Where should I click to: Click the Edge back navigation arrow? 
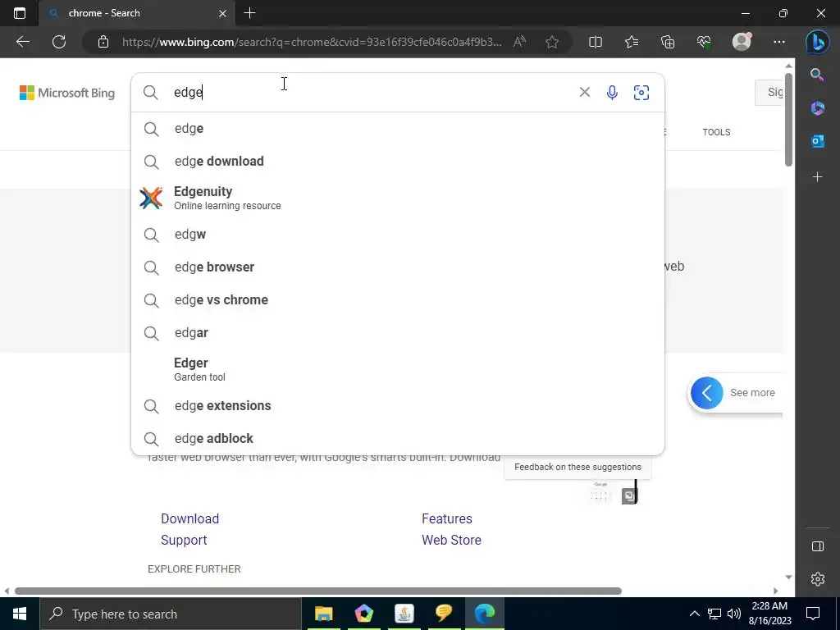[x=22, y=42]
